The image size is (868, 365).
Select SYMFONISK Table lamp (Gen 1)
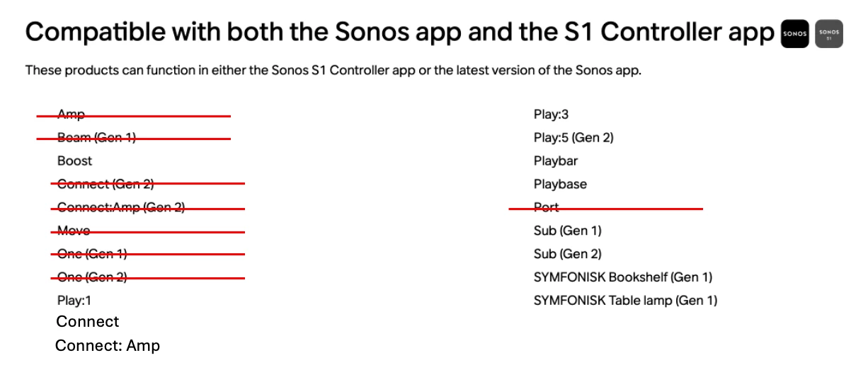625,301
